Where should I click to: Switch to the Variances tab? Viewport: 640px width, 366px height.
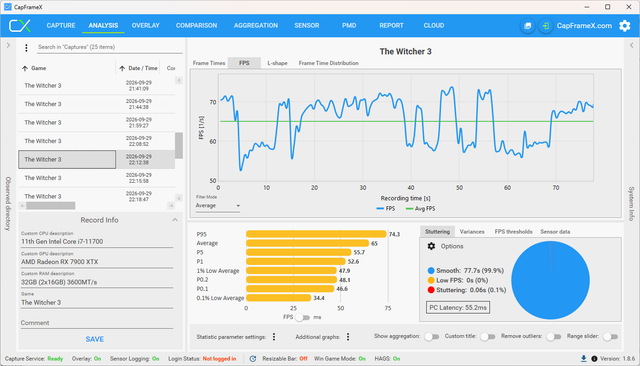472,232
